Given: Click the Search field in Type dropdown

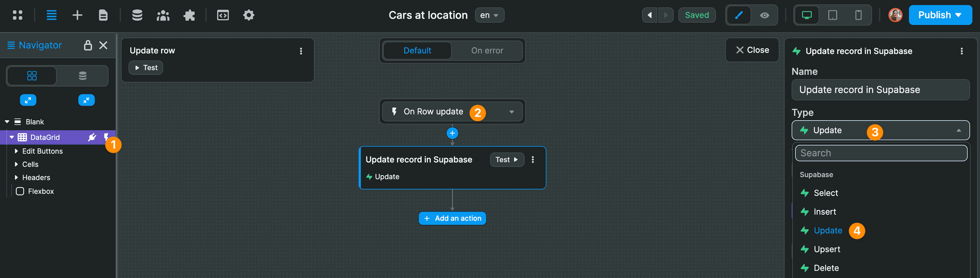Looking at the screenshot, I should 881,153.
